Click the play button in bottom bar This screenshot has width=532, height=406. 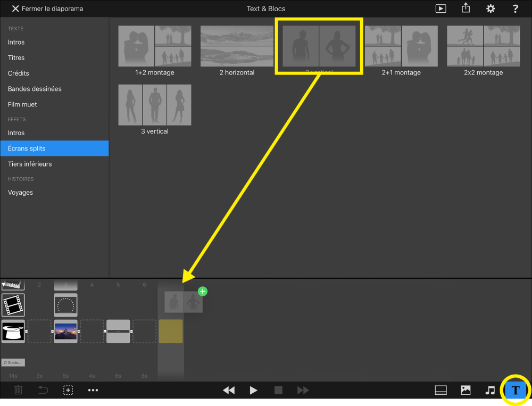(253, 391)
